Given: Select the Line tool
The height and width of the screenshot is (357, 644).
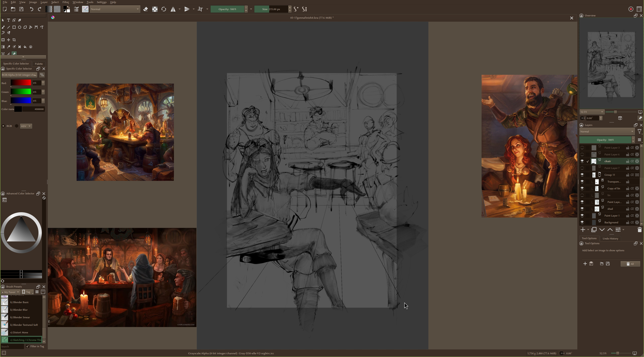Looking at the screenshot, I should (9, 27).
